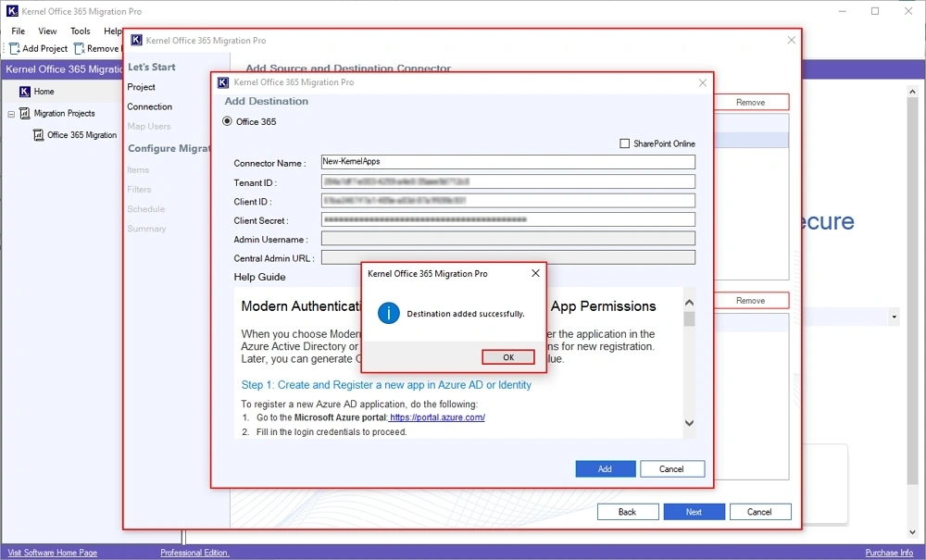This screenshot has height=560, width=926.
Task: Select the Home icon in sidebar
Action: pos(25,92)
